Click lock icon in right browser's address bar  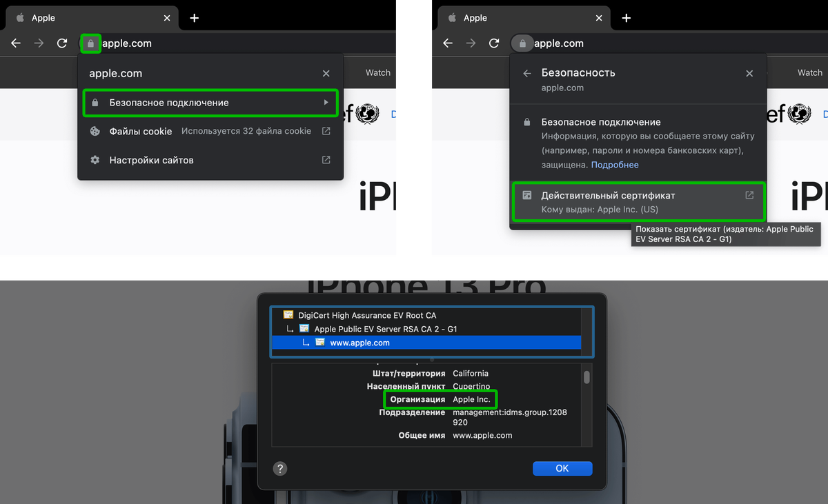point(522,43)
